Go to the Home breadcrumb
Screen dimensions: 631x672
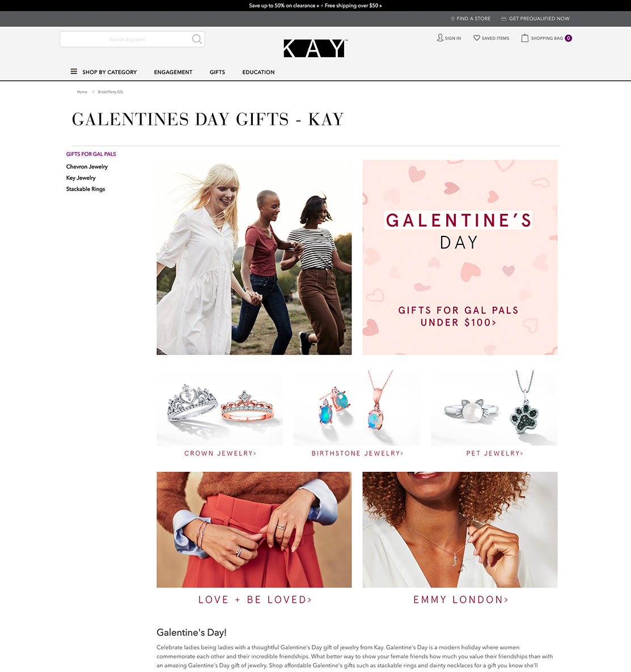82,92
